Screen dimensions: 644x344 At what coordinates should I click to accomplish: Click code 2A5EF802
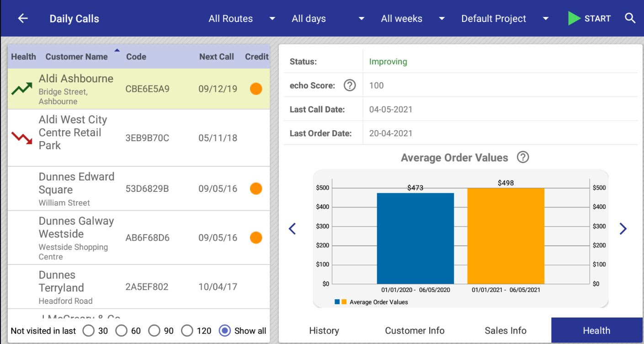[147, 287]
